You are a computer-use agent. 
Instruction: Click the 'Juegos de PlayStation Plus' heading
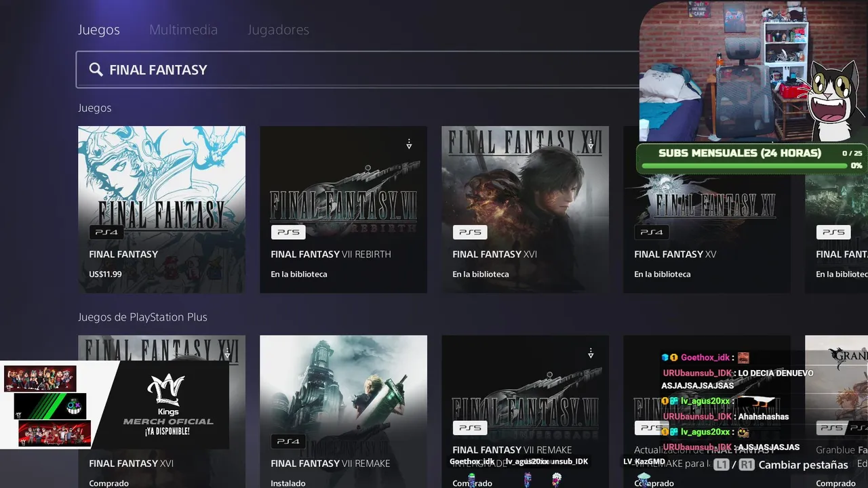[142, 317]
